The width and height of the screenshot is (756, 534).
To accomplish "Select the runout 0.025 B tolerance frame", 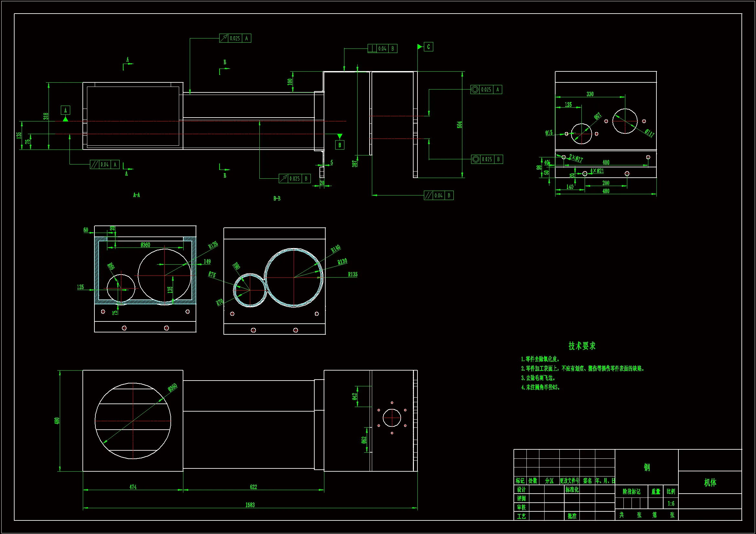I will click(x=294, y=179).
